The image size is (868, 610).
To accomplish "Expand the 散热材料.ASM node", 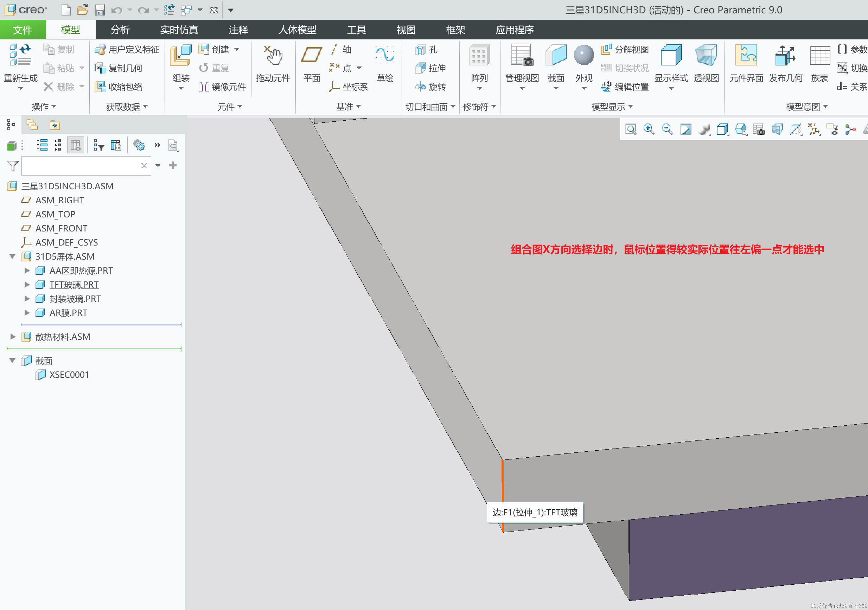I will [x=12, y=337].
